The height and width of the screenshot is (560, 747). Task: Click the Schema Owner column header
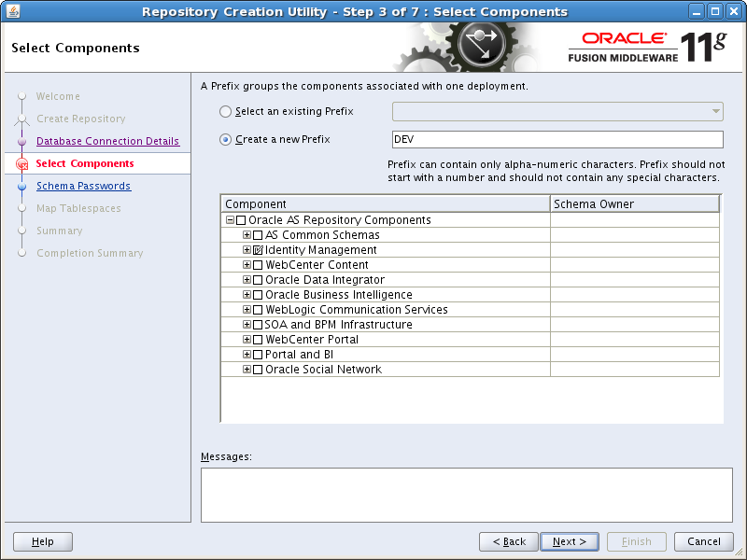point(635,203)
